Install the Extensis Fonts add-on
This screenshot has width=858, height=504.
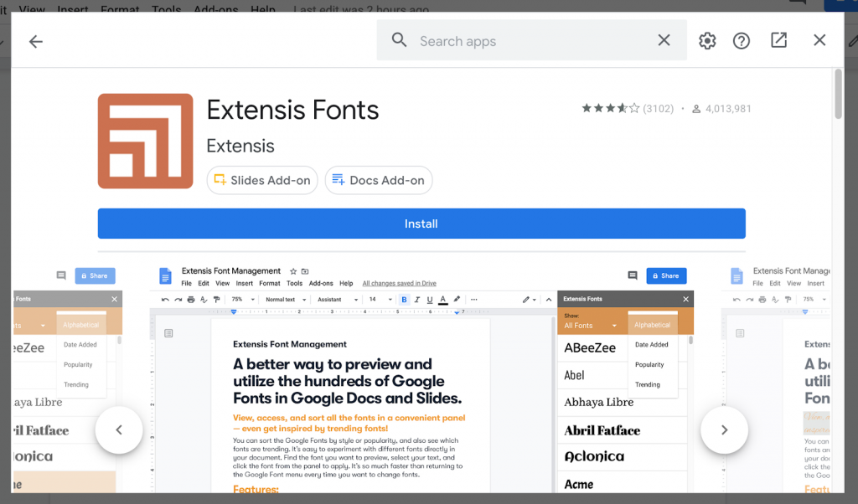[x=421, y=224]
